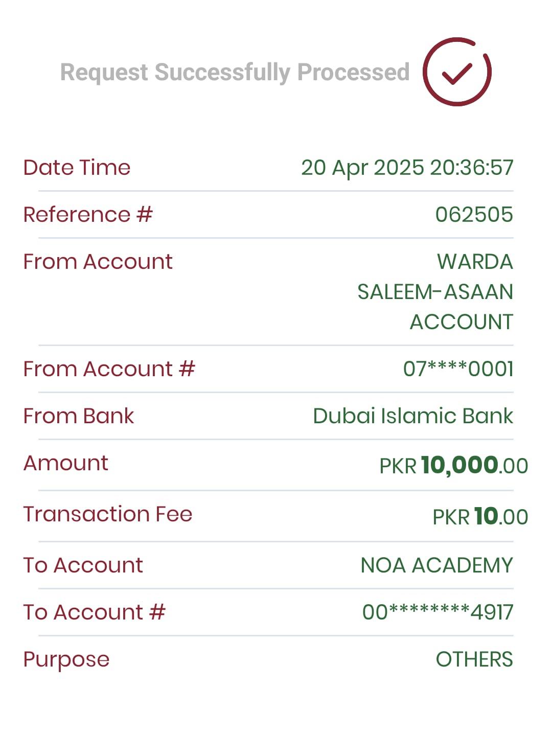Click the 'Transaction Fee' label

pos(107,514)
